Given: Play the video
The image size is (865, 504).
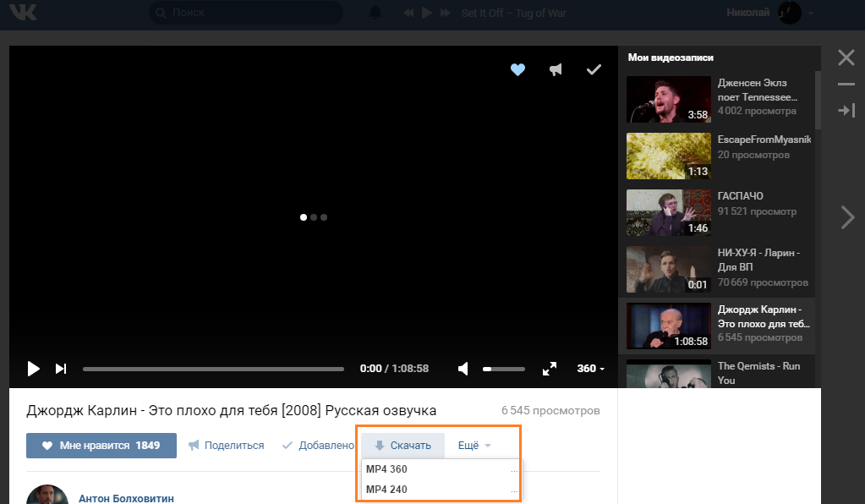Looking at the screenshot, I should [x=33, y=369].
